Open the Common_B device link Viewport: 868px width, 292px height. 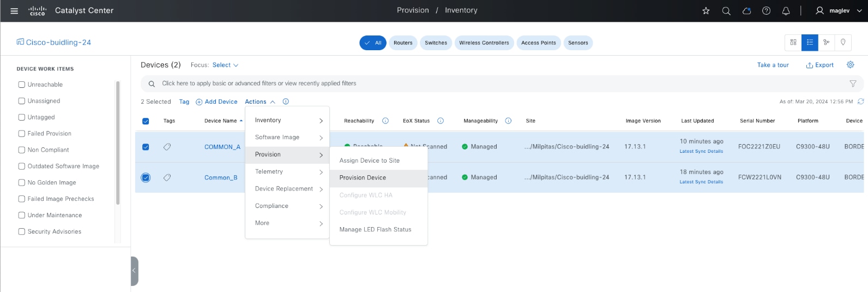click(221, 178)
